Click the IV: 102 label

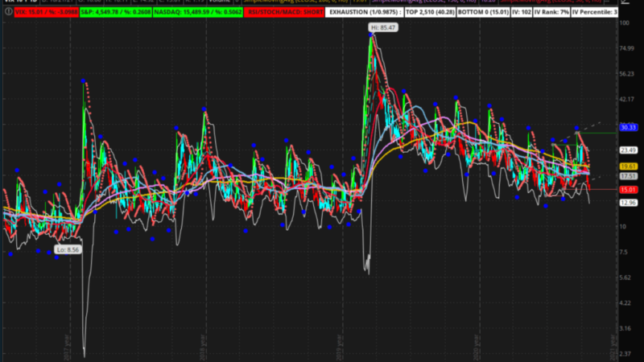pyautogui.click(x=521, y=12)
